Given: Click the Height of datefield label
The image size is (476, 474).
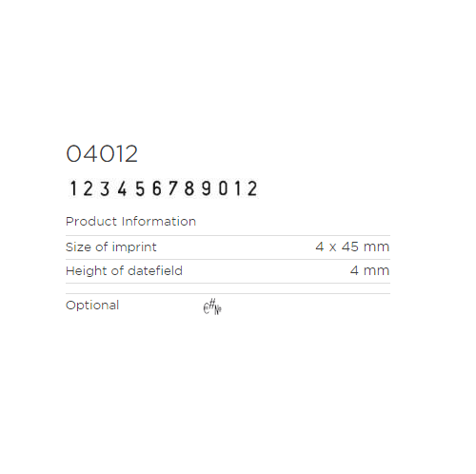Looking at the screenshot, I should pyautogui.click(x=124, y=270).
